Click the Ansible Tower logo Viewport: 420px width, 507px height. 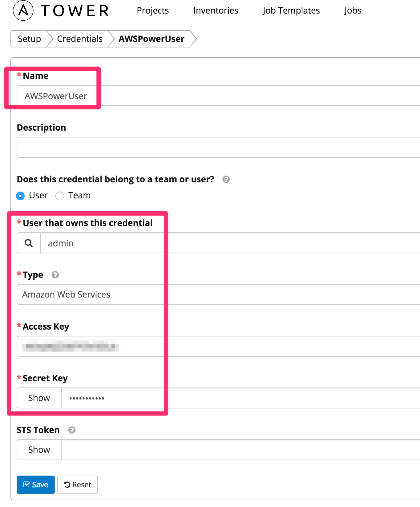click(59, 10)
